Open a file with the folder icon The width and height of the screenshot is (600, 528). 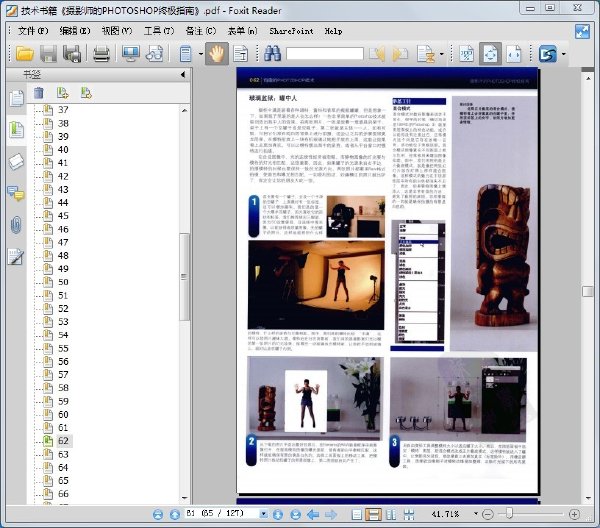click(25, 54)
